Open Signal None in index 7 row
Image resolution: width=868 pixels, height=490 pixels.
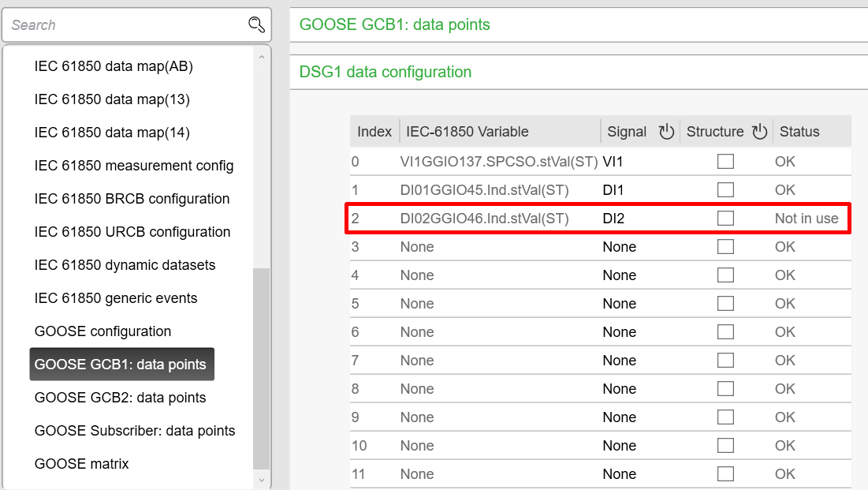(x=620, y=361)
